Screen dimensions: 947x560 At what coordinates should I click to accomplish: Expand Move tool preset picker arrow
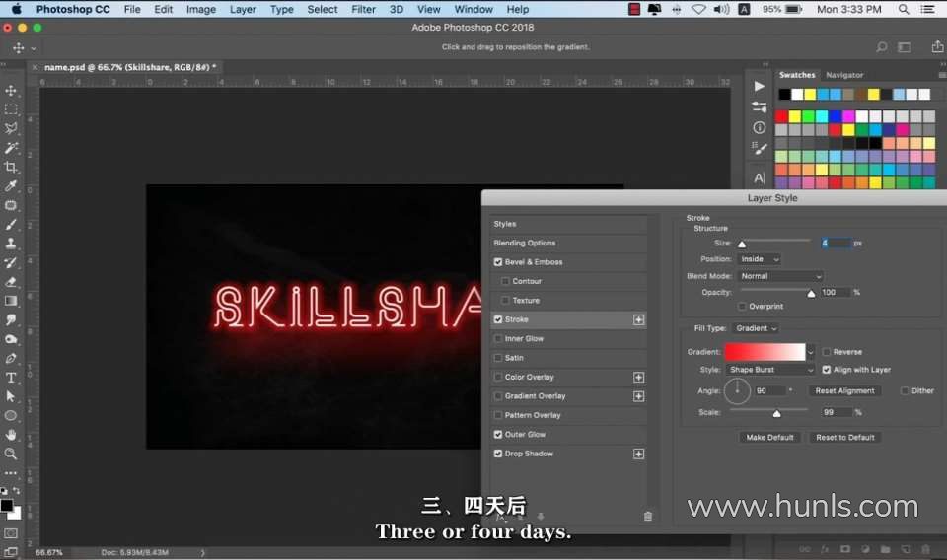[x=34, y=48]
